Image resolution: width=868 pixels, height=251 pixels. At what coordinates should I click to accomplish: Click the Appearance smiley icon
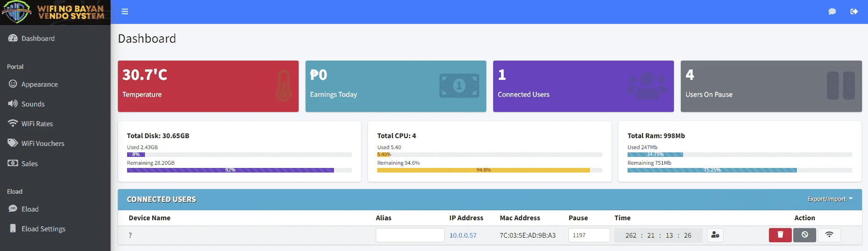pos(13,84)
